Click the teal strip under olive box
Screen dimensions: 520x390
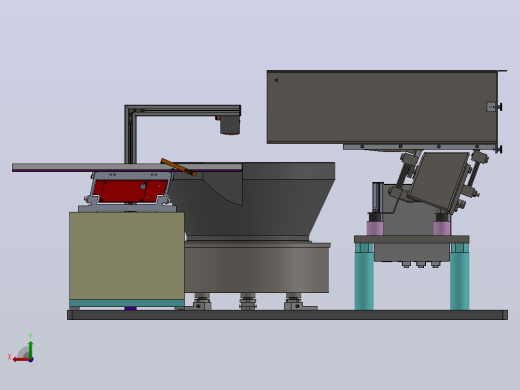click(127, 303)
